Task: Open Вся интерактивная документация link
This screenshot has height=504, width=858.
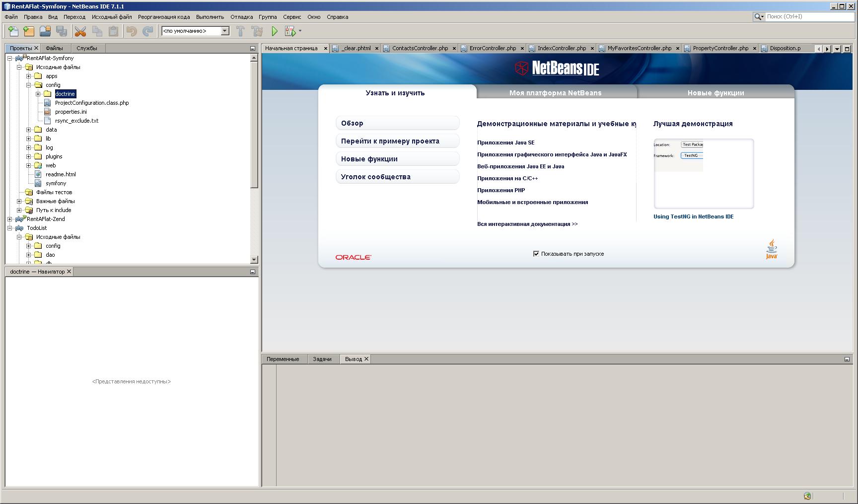Action: [527, 224]
